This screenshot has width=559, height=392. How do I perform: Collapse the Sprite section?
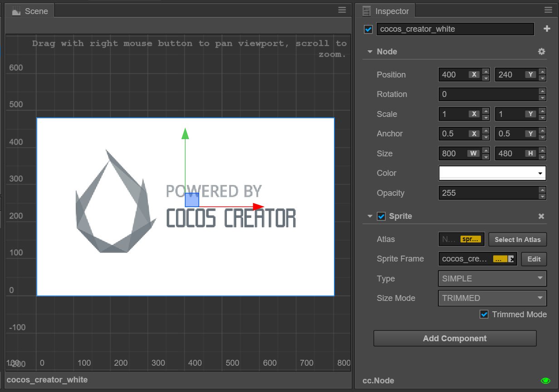(x=370, y=216)
